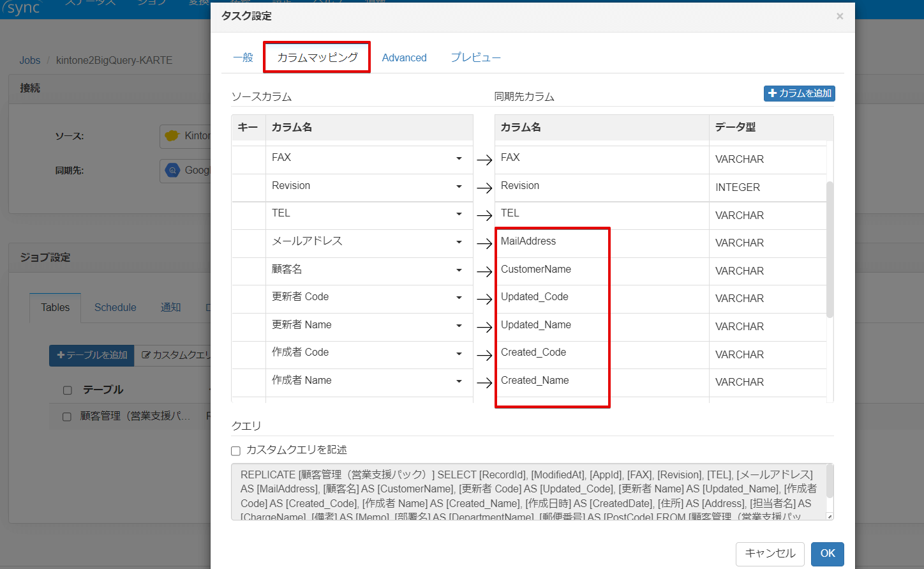Open the メールアドレス source column dropdown

pyautogui.click(x=459, y=242)
